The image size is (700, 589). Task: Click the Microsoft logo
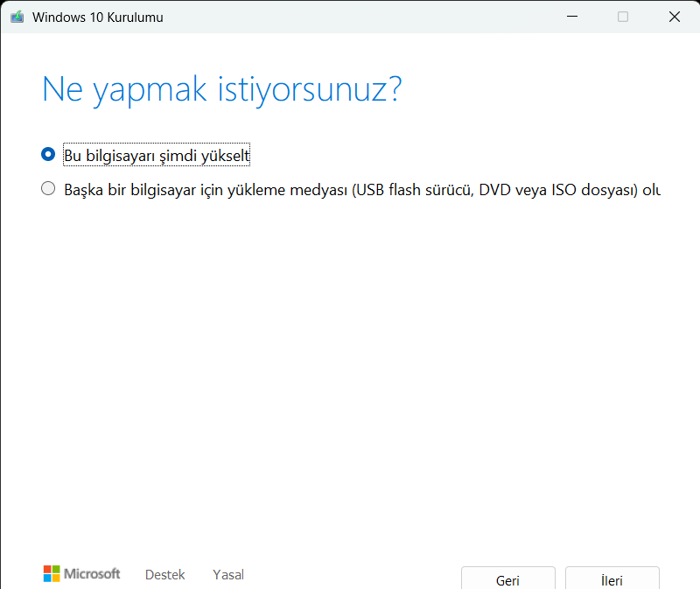tap(81, 573)
